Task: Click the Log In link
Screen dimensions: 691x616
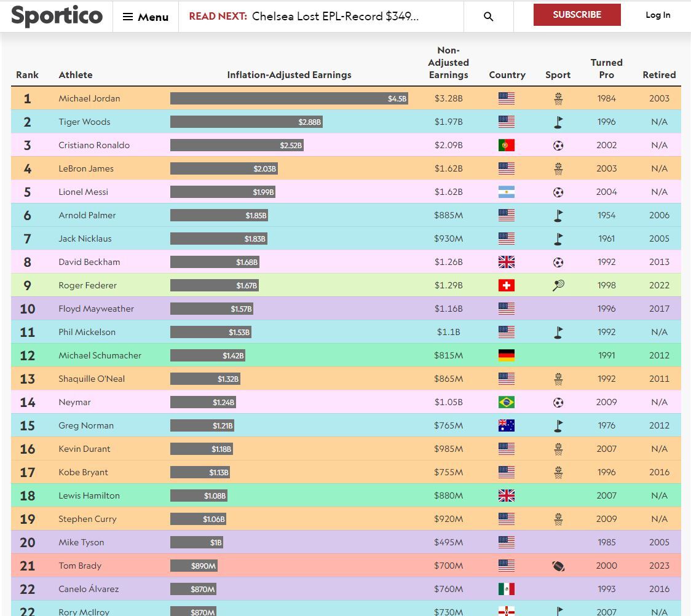Action: (658, 15)
